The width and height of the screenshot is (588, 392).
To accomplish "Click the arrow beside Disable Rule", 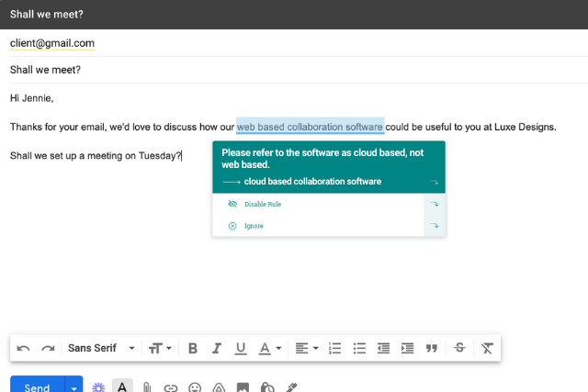I will pos(435,204).
